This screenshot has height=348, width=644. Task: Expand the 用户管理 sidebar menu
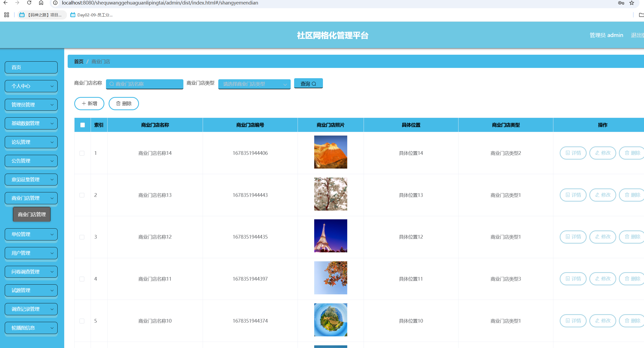coord(31,253)
